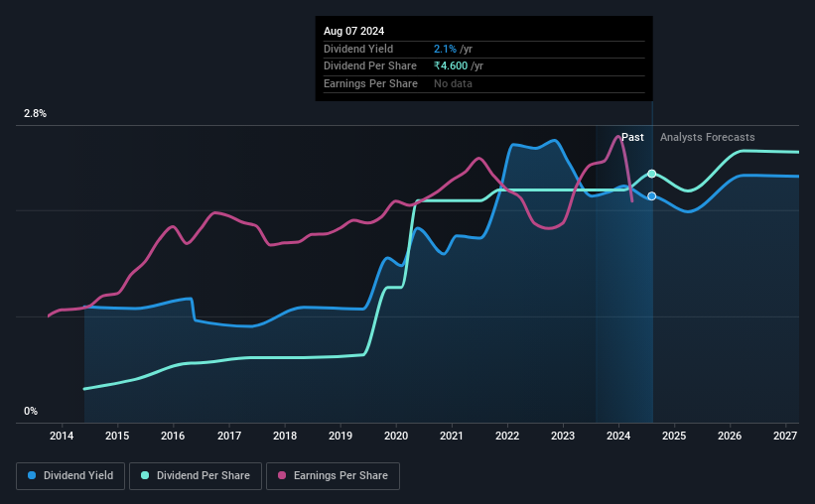815x504 pixels.
Task: Click the 2.1% dividend yield value in tooltip
Action: click(x=445, y=49)
